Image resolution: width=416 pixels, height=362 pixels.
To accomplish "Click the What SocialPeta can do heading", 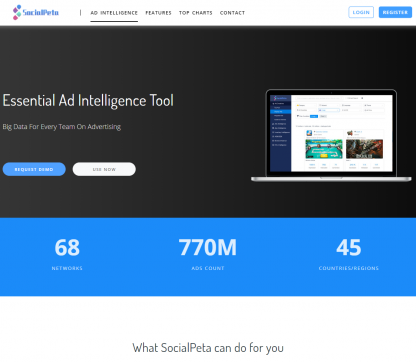I will tap(208, 348).
